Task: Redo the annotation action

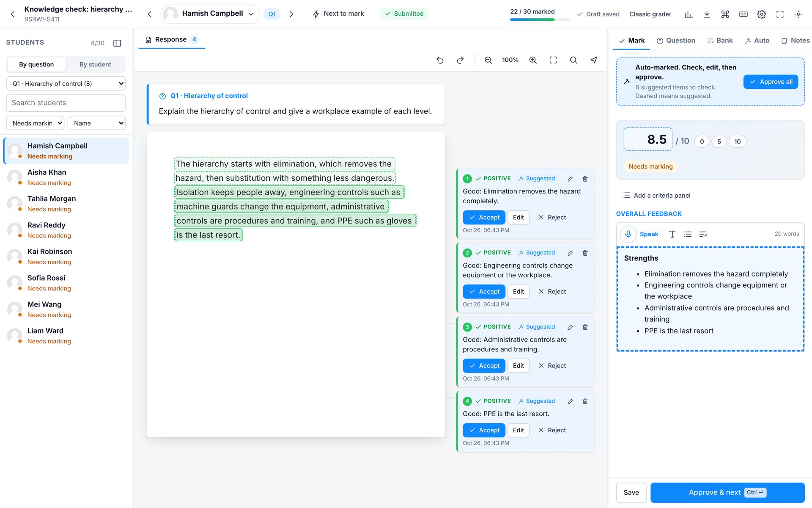Action: (460, 60)
